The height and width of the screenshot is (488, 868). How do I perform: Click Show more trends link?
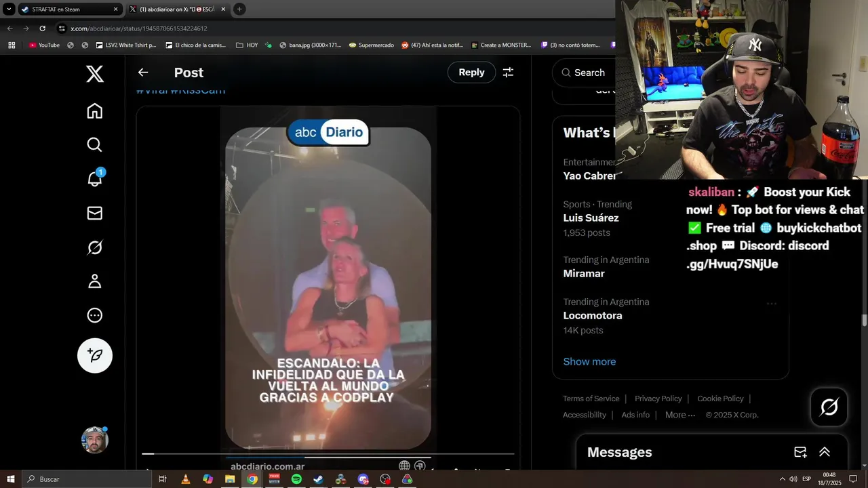pyautogui.click(x=589, y=361)
